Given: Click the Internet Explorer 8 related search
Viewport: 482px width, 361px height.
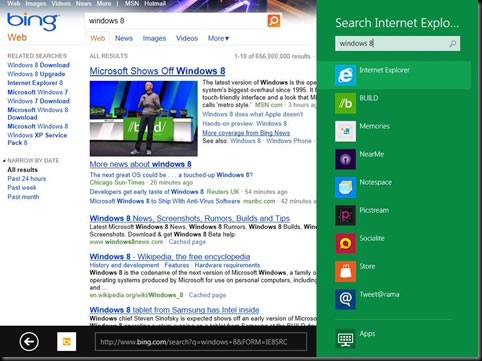Looking at the screenshot, I should click(35, 83).
